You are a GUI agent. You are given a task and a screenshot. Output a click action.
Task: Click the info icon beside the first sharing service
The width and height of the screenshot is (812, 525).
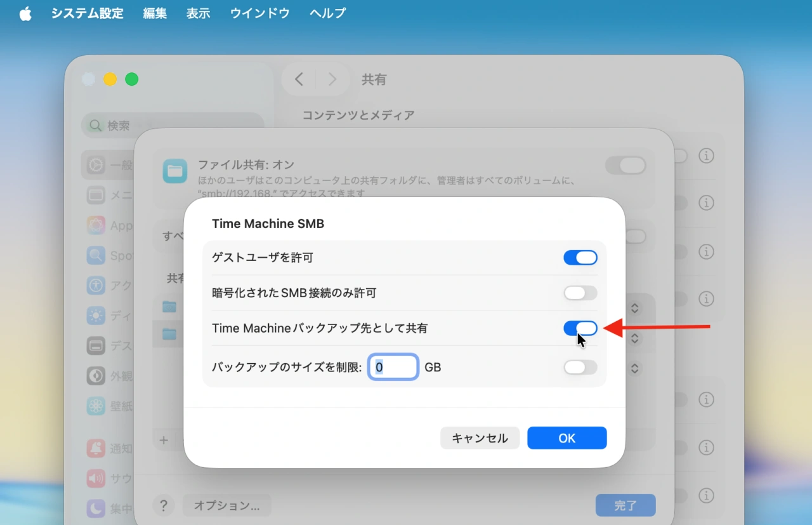tap(706, 156)
